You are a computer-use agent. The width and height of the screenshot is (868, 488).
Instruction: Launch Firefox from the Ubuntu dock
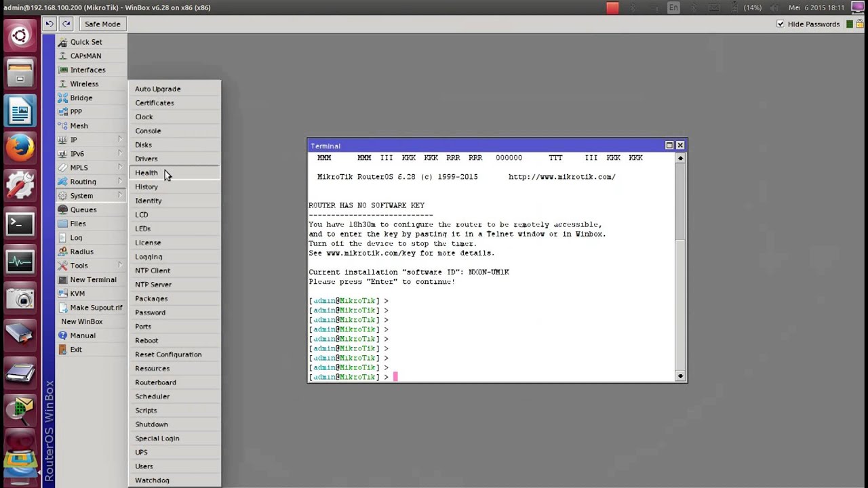coord(20,148)
